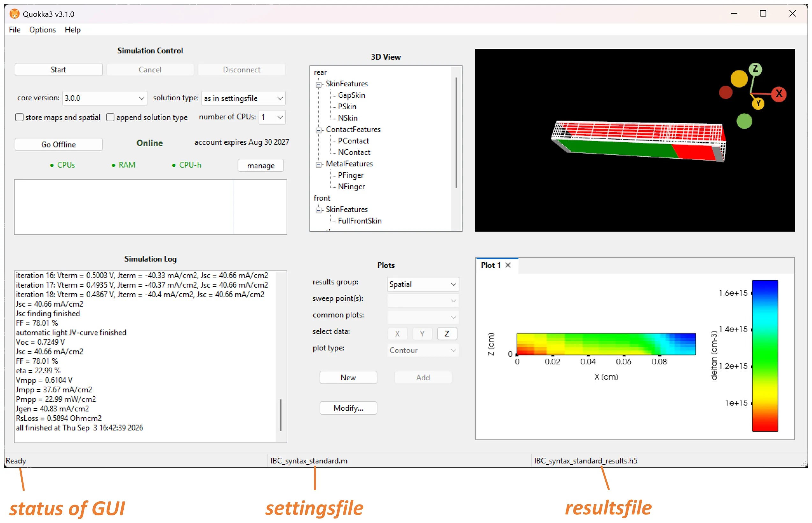Toggle the Z select data button
The image size is (812, 523).
click(x=447, y=333)
